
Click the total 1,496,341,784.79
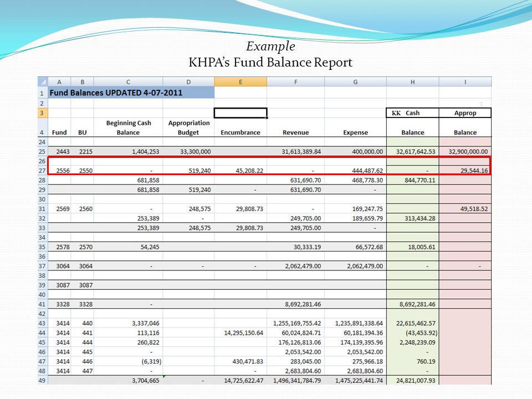pos(297,381)
